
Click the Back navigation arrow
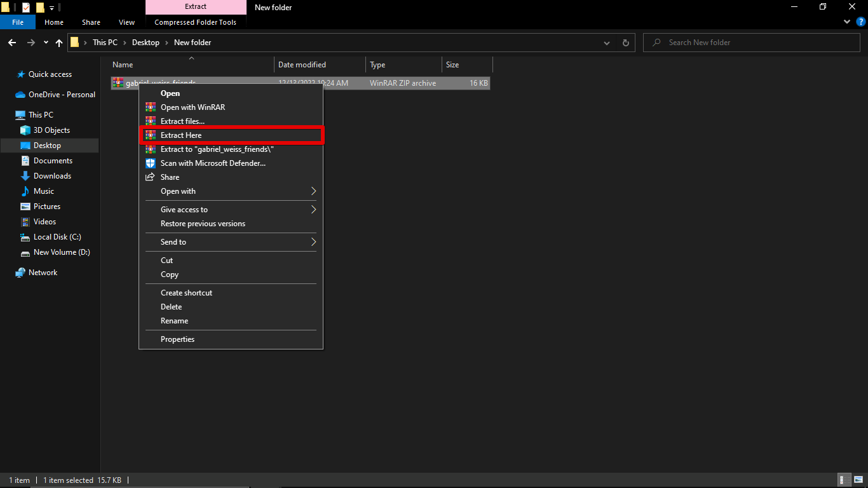click(11, 43)
